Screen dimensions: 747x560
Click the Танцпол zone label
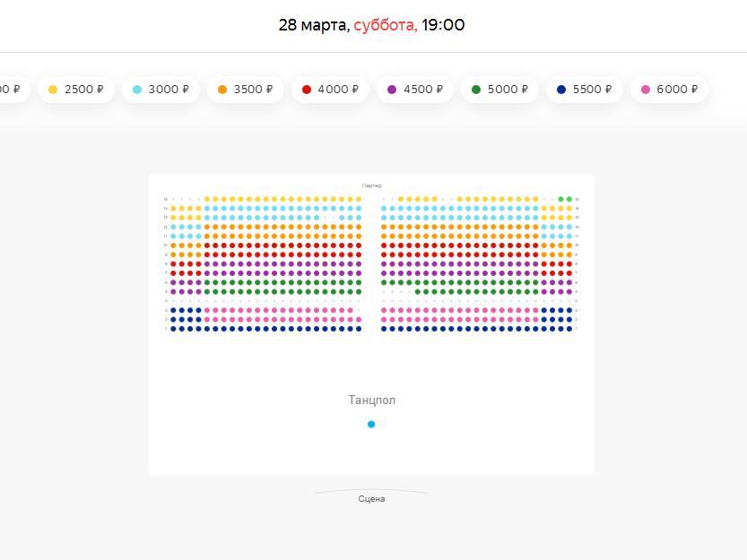tap(371, 401)
